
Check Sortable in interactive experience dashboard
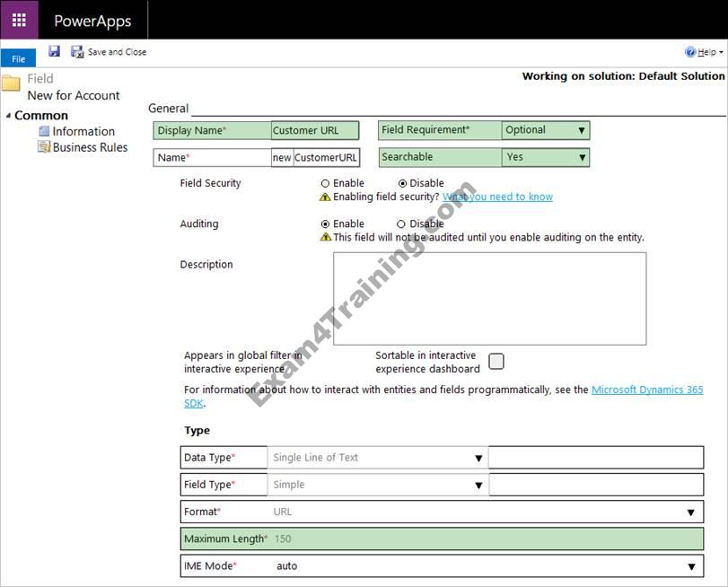pyautogui.click(x=496, y=361)
